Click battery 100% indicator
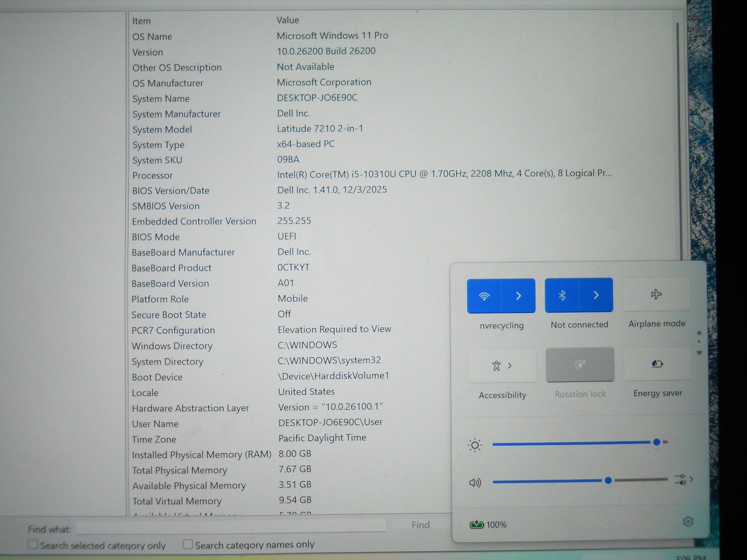This screenshot has height=560, width=747. [x=488, y=525]
